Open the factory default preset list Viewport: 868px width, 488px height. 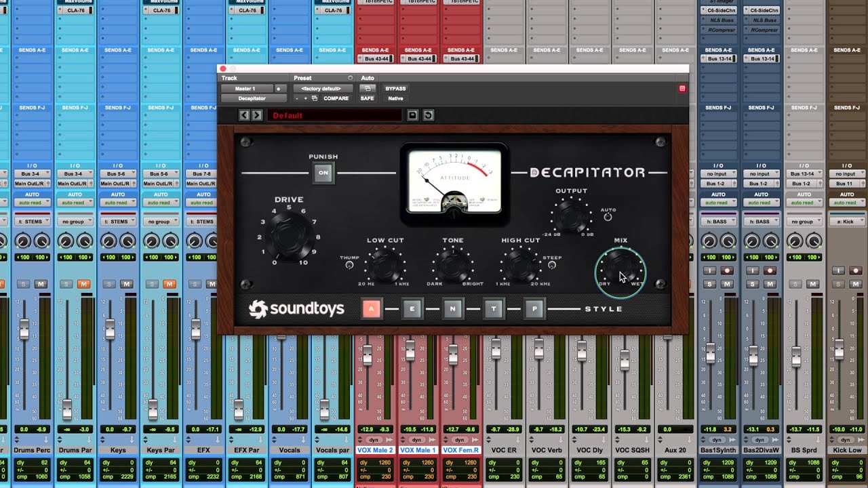[x=323, y=89]
